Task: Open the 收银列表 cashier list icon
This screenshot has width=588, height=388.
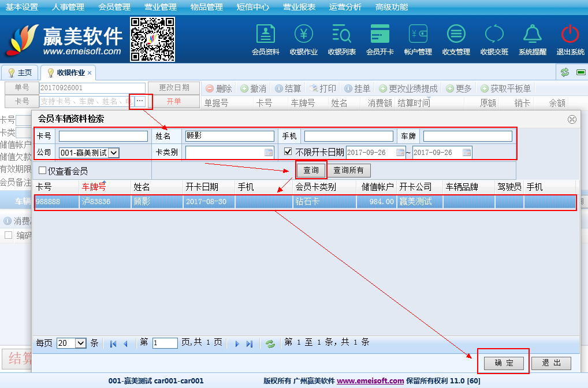Action: pos(341,39)
